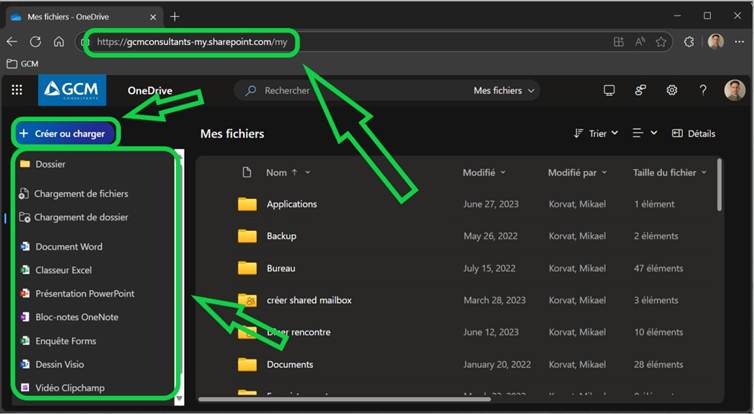Open the Détails pane
754x414 pixels.
click(x=693, y=134)
